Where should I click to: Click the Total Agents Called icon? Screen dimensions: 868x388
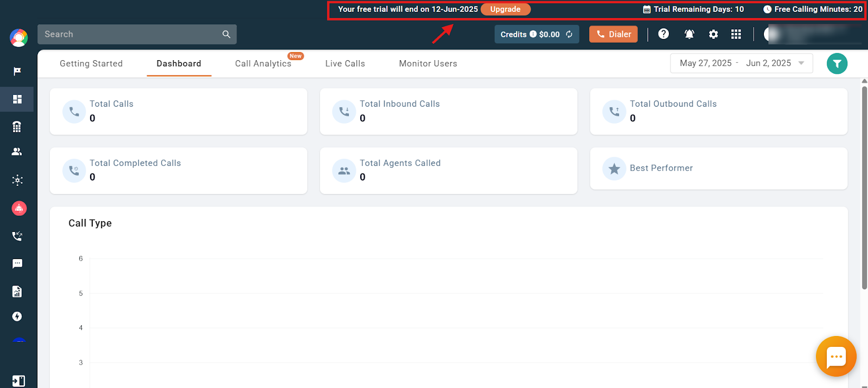pos(344,171)
